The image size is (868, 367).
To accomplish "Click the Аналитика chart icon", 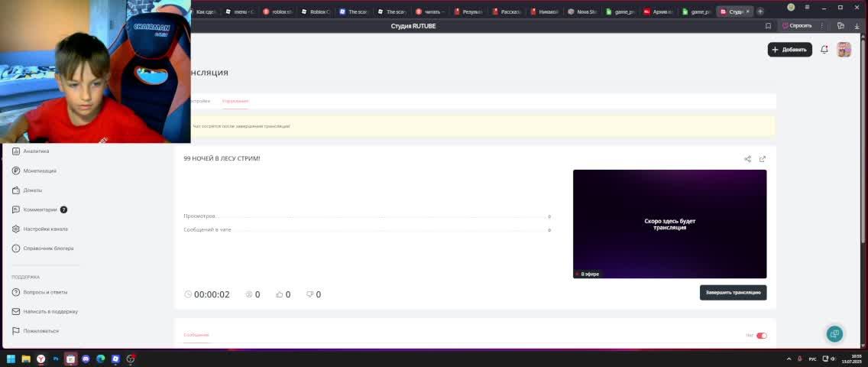I will pos(16,151).
